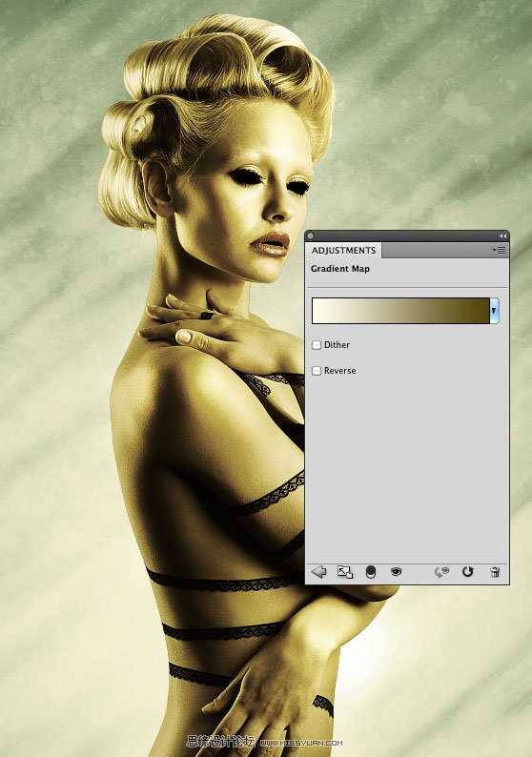Open the Adjustments panel options menu
Image resolution: width=532 pixels, height=757 pixels.
(x=499, y=250)
